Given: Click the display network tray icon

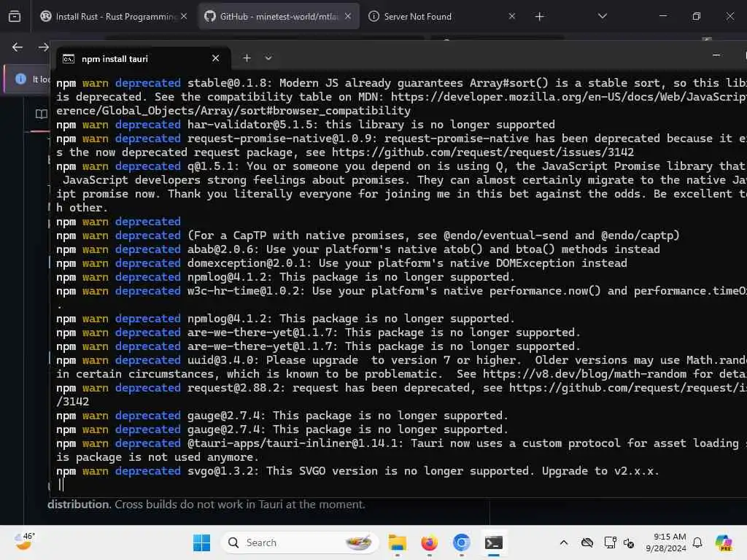Looking at the screenshot, I should pos(610,542).
